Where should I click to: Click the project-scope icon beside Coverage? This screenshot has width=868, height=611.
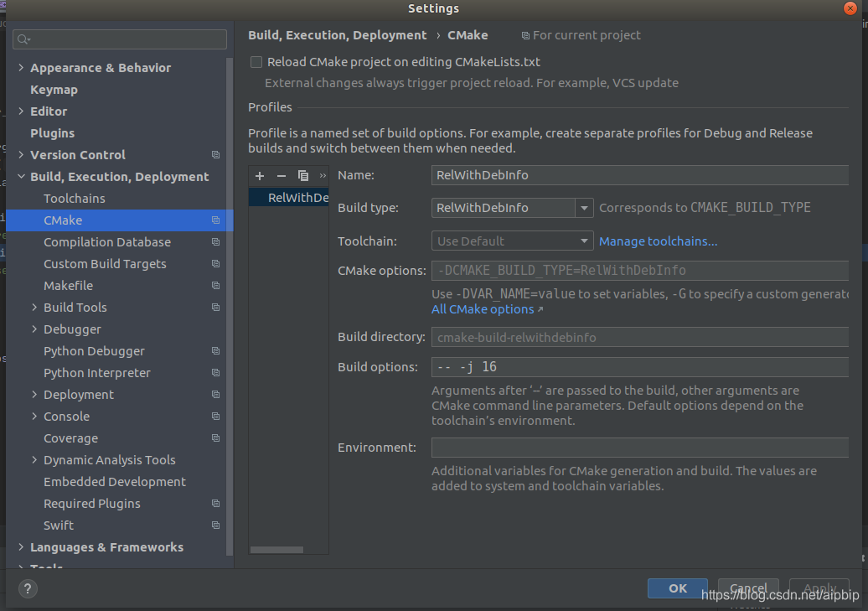[x=216, y=438]
